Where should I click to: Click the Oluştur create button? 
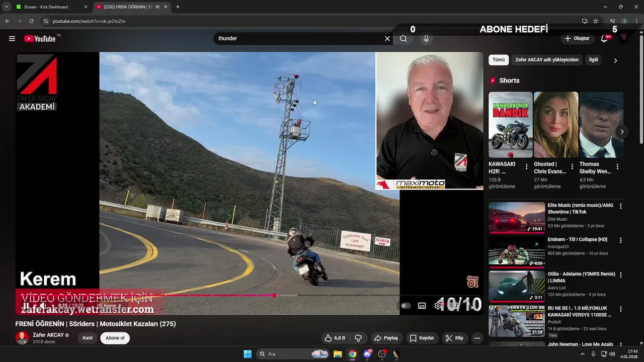577,39
